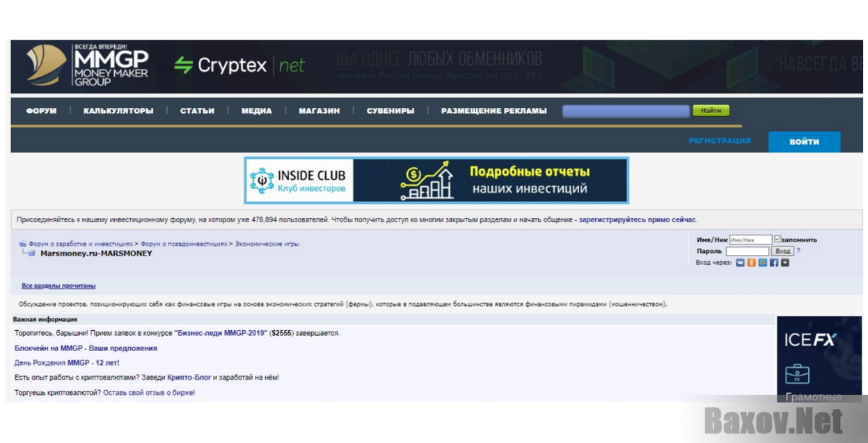868x443 pixels.
Task: Select the 'Marsmoney.ru-MARSMONEY' thread title
Action: click(96, 254)
